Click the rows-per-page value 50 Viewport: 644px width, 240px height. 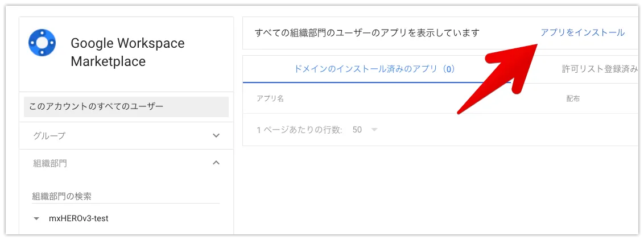(x=357, y=130)
